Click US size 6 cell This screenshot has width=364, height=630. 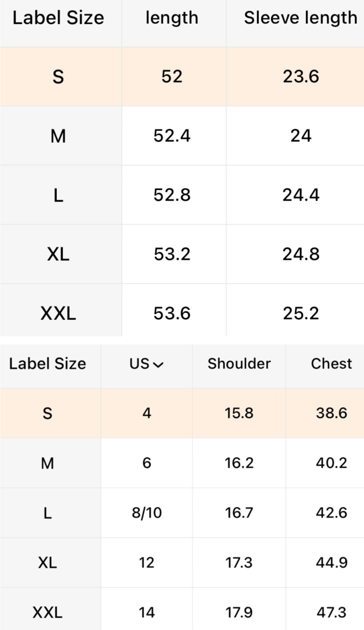click(147, 463)
